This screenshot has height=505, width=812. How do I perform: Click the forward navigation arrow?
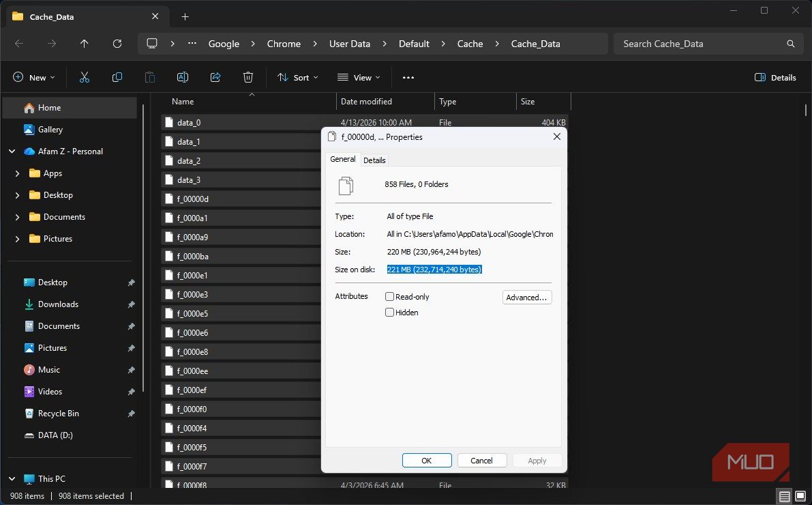click(x=52, y=44)
